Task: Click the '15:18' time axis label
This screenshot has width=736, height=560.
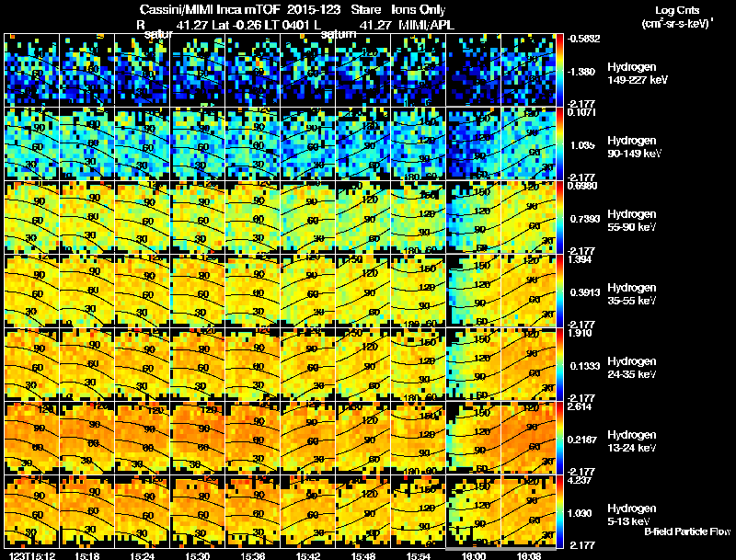Action: point(86,555)
